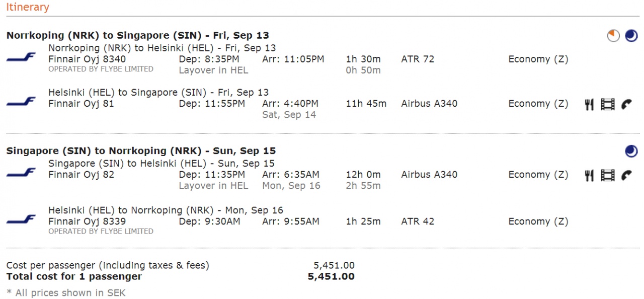Screen dimensions: 644x299
Task: Click the 'All prices shown in SEK' note
Action: click(66, 293)
